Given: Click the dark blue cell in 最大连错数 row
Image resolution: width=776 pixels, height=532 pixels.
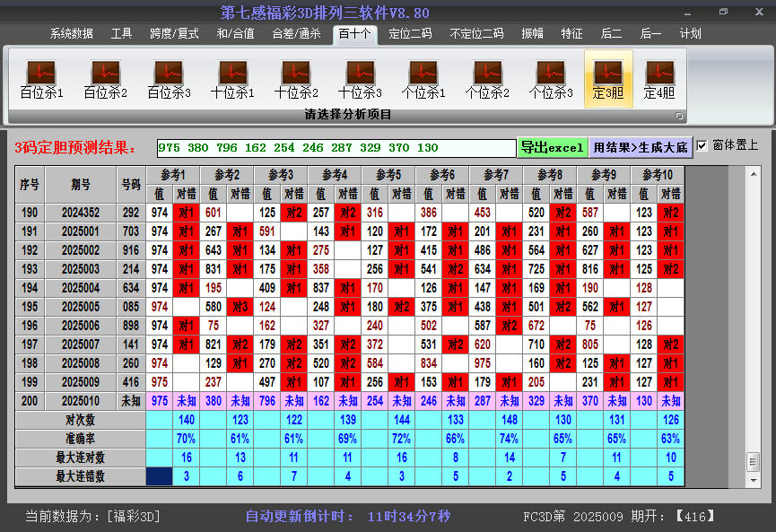Looking at the screenshot, I should [160, 476].
